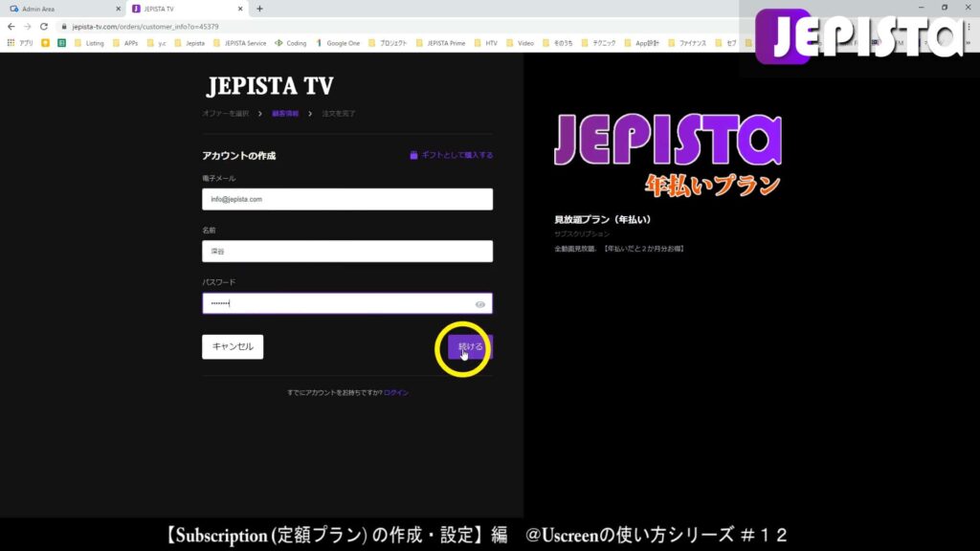Image resolution: width=980 pixels, height=551 pixels.
Task: Open a new browser tab
Action: coord(260,9)
